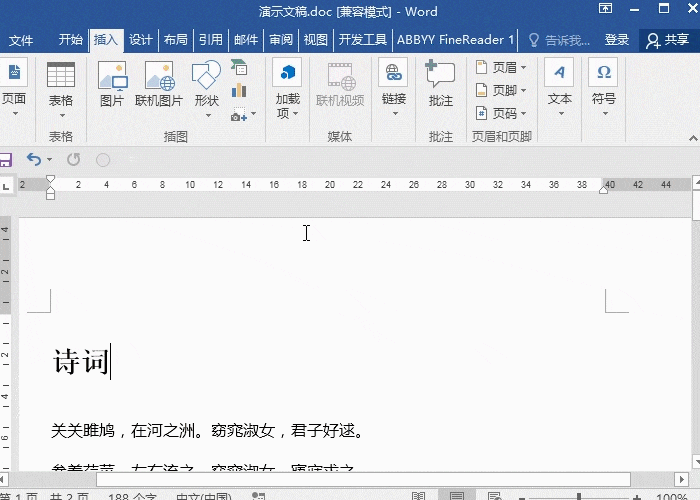Open the 形状 shapes gallery
700x500 pixels.
[x=206, y=89]
